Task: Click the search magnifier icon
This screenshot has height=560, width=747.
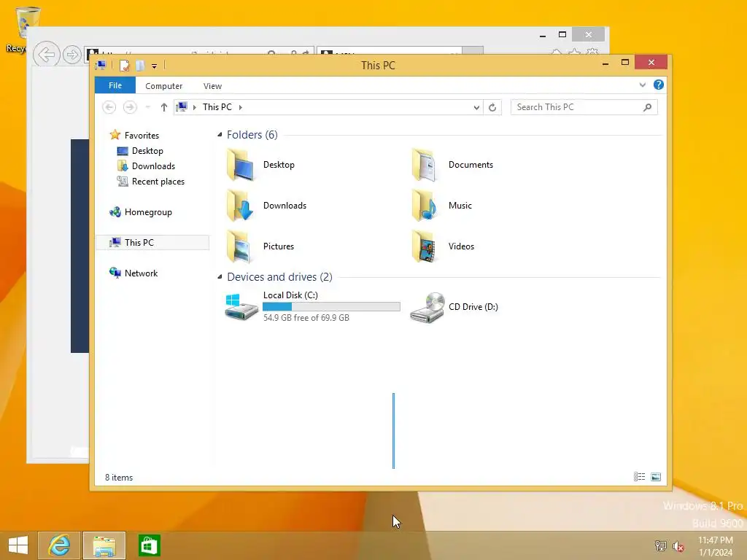Action: [x=647, y=108]
